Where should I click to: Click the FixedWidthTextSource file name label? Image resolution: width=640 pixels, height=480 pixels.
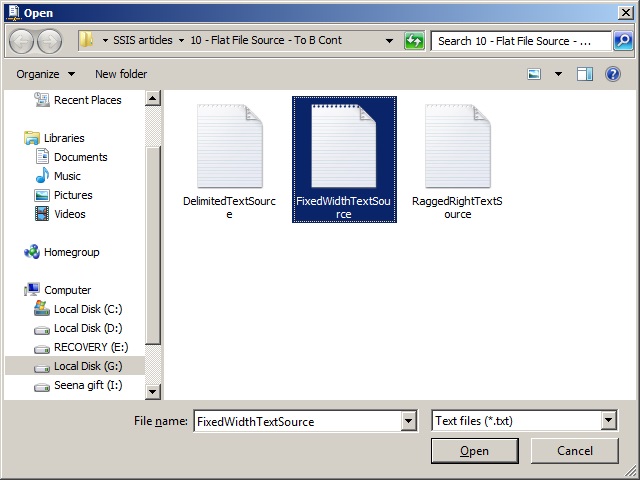[x=343, y=207]
